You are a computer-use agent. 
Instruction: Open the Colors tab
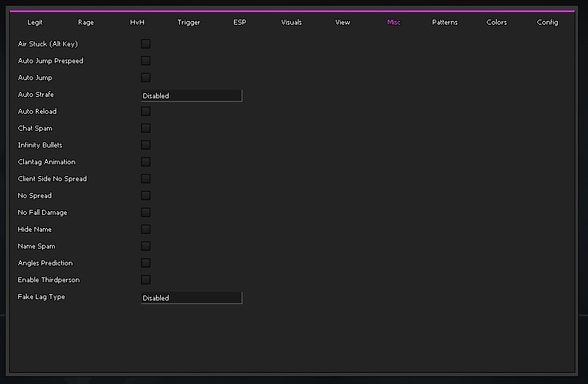click(497, 22)
